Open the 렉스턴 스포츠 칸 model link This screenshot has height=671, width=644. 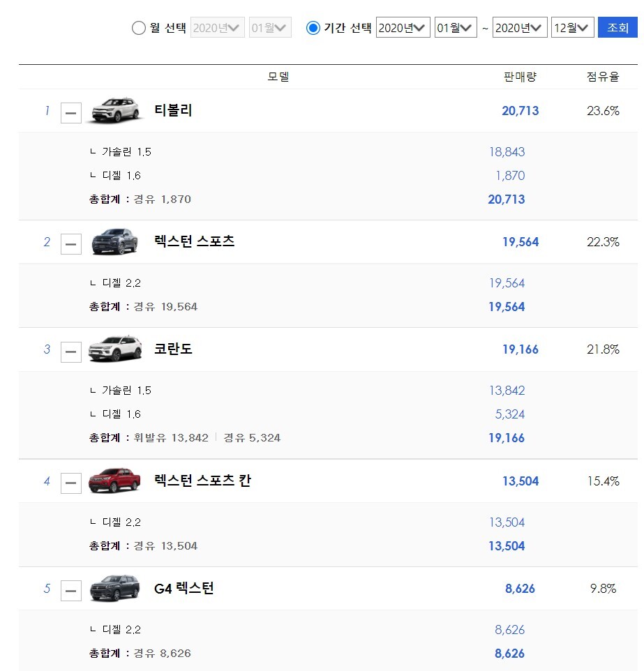pyautogui.click(x=202, y=481)
